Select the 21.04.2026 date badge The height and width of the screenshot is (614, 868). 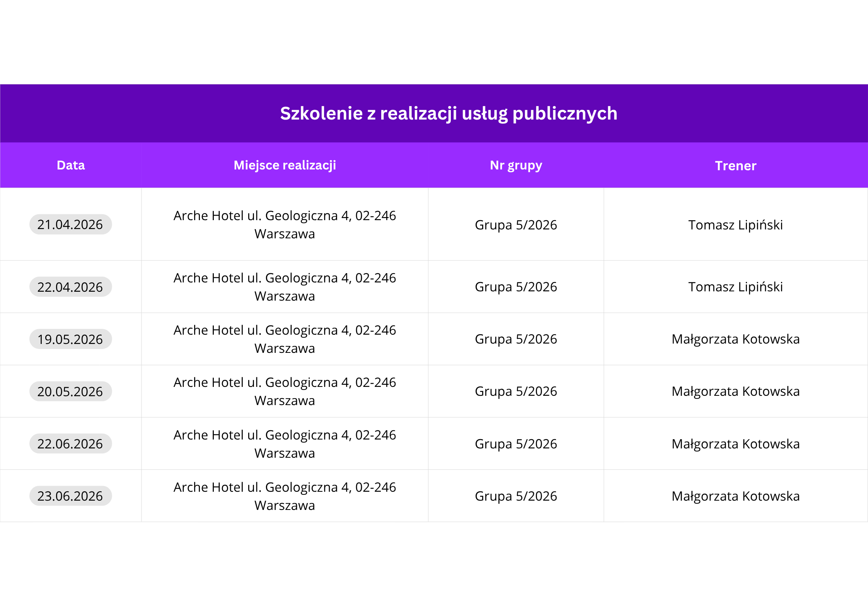tap(70, 224)
